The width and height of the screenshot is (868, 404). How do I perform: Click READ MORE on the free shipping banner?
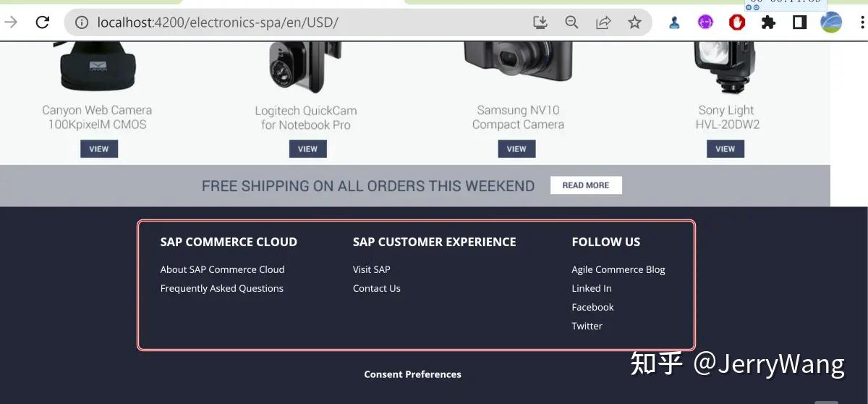point(586,185)
